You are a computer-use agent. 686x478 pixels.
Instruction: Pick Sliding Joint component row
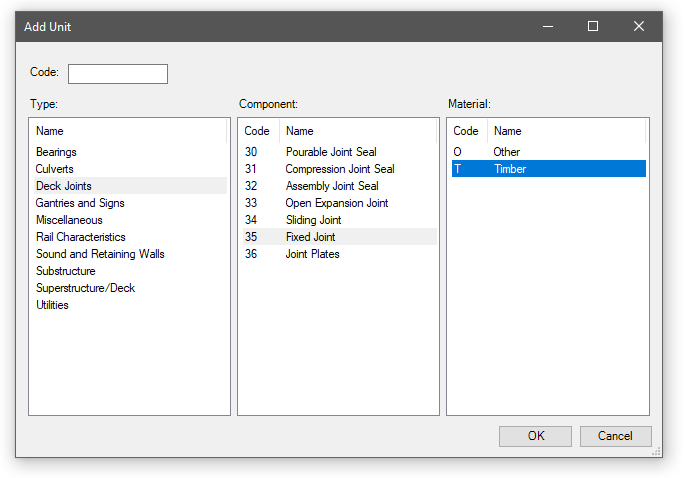(313, 220)
